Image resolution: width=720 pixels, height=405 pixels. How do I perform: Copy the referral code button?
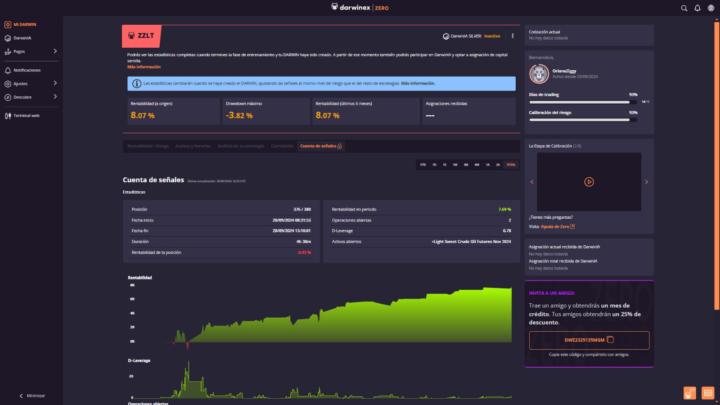tap(589, 340)
